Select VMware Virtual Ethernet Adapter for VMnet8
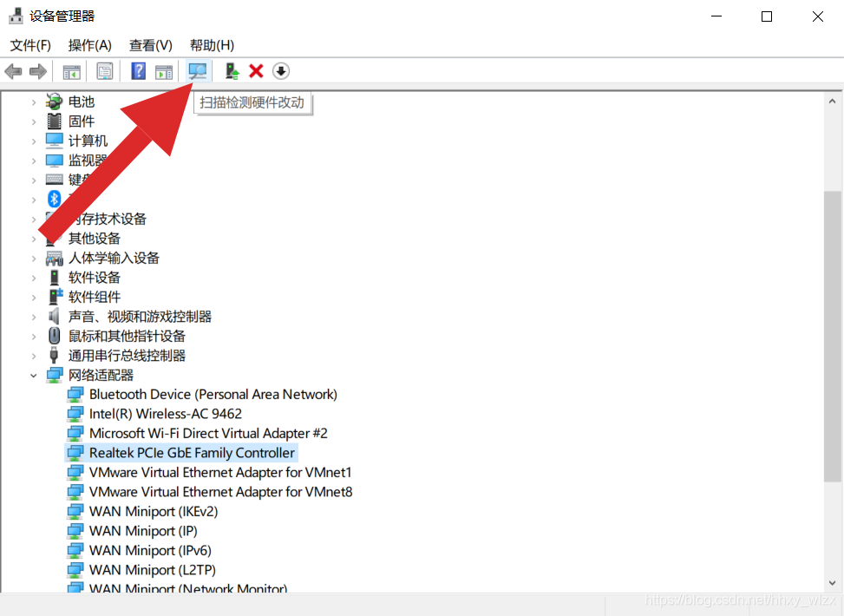The width and height of the screenshot is (844, 616). pos(220,492)
